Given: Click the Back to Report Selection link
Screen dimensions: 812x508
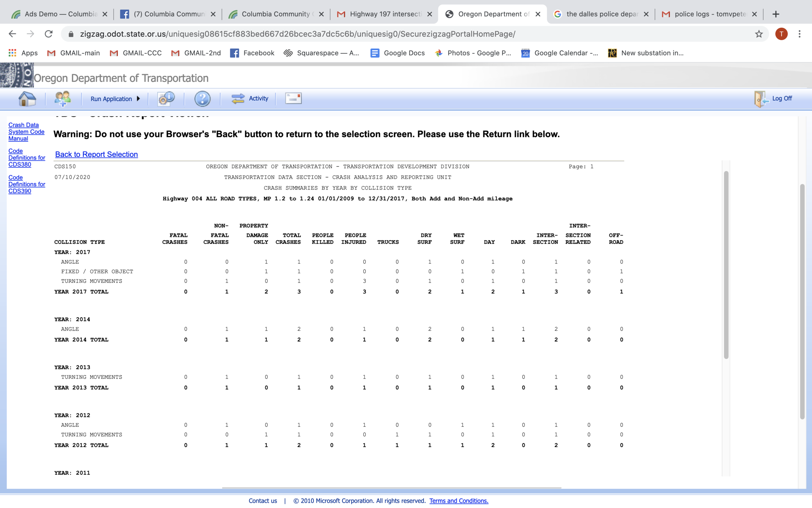Looking at the screenshot, I should tap(96, 154).
